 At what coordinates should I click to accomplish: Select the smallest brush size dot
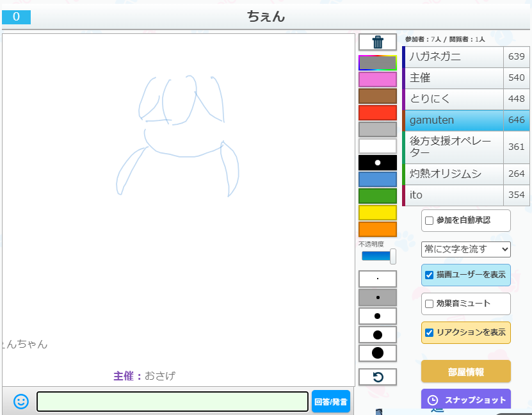coord(378,279)
